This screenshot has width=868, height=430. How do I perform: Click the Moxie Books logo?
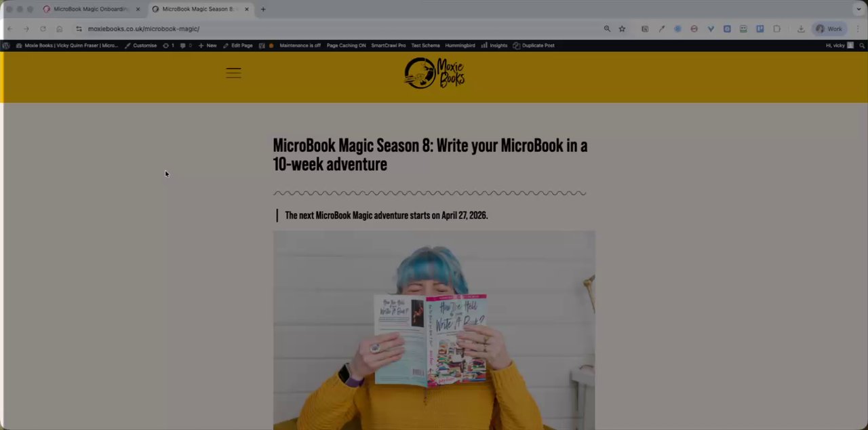click(x=435, y=73)
